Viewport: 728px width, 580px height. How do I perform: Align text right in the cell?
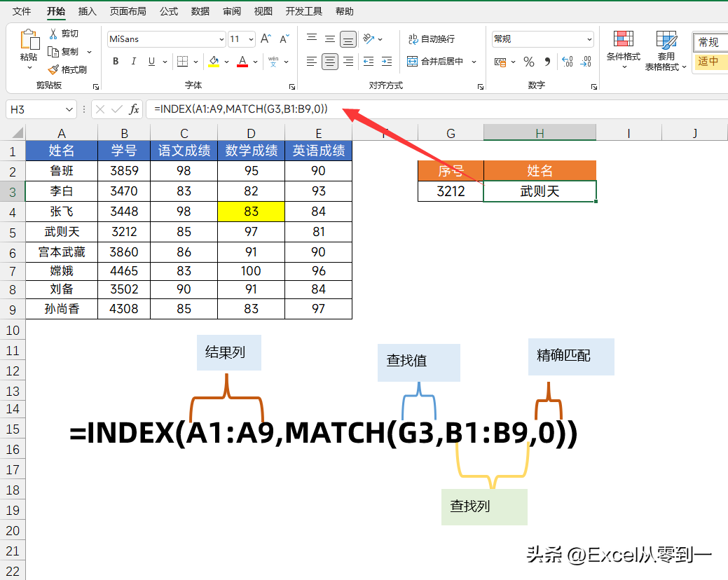click(348, 61)
